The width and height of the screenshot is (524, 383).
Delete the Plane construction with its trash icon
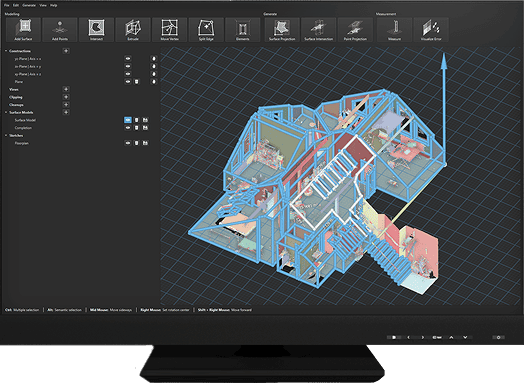coord(136,82)
